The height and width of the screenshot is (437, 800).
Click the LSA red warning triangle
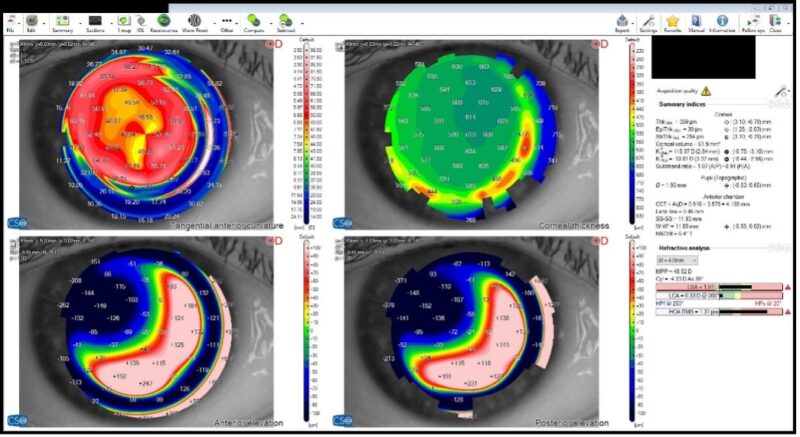788,288
